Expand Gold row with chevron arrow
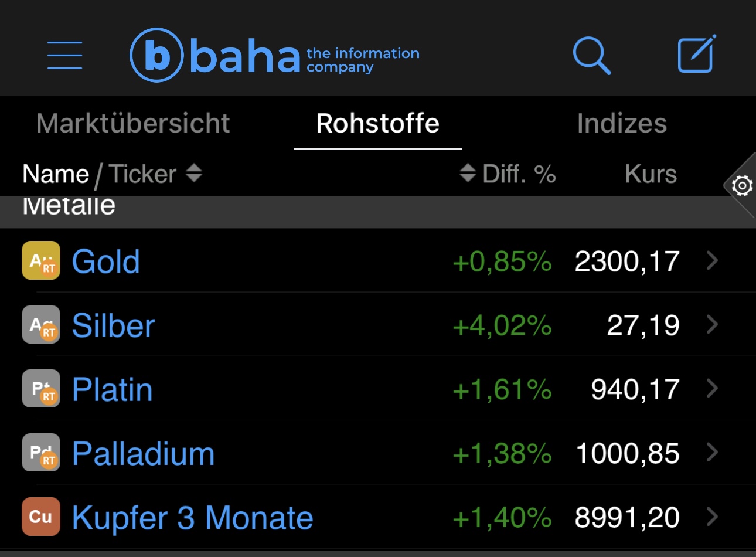756x557 pixels. tap(712, 260)
